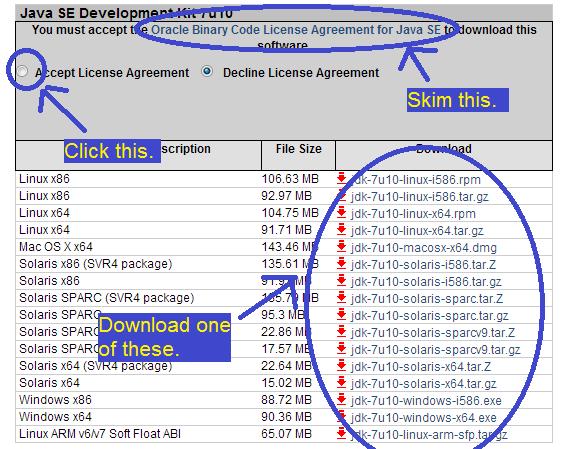This screenshot has width=569, height=449.
Task: Click the 91.71 MB file size cell
Action: coord(286,230)
